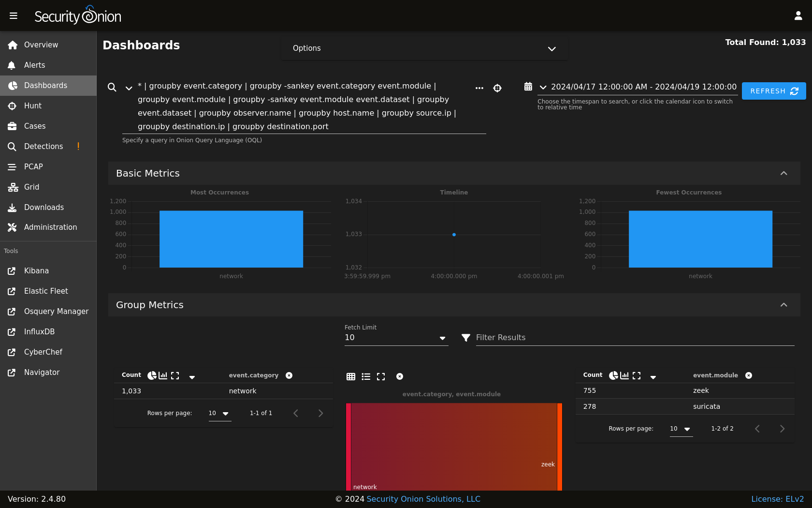Click the REFRESH button
812x508 pixels.
[774, 91]
